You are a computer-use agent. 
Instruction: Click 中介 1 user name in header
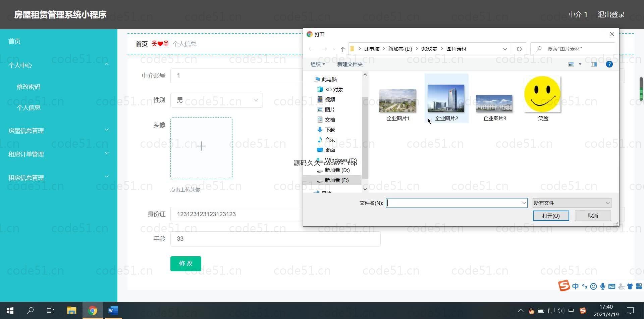(x=578, y=14)
